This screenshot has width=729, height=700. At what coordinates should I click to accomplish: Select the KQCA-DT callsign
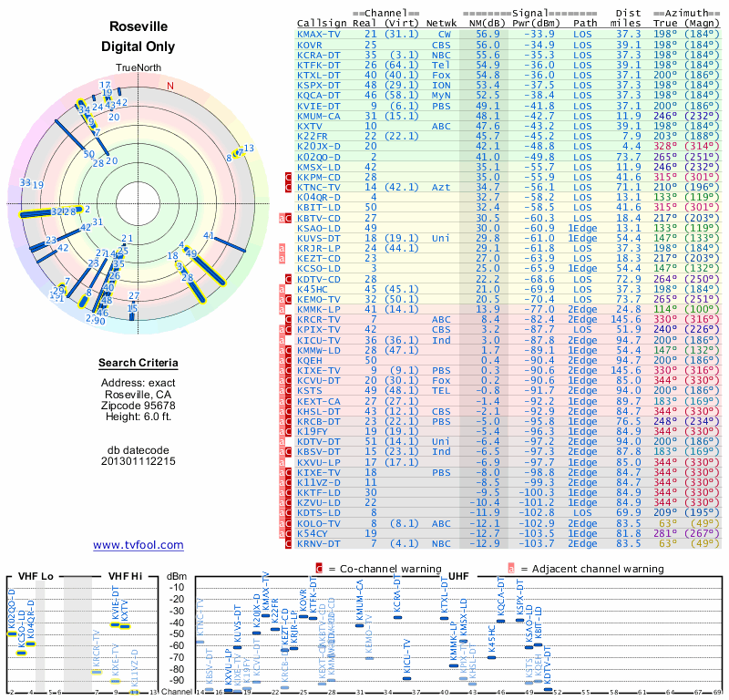point(318,96)
